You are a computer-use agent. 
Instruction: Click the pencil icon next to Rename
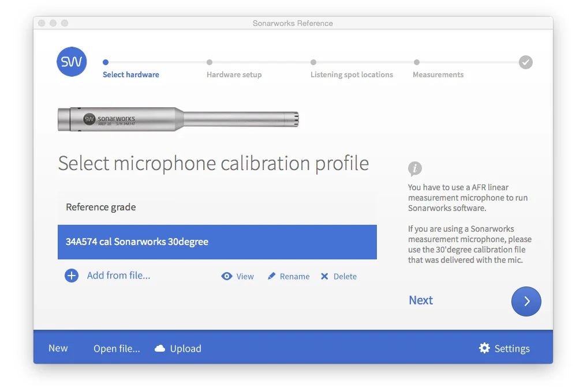pyautogui.click(x=271, y=276)
